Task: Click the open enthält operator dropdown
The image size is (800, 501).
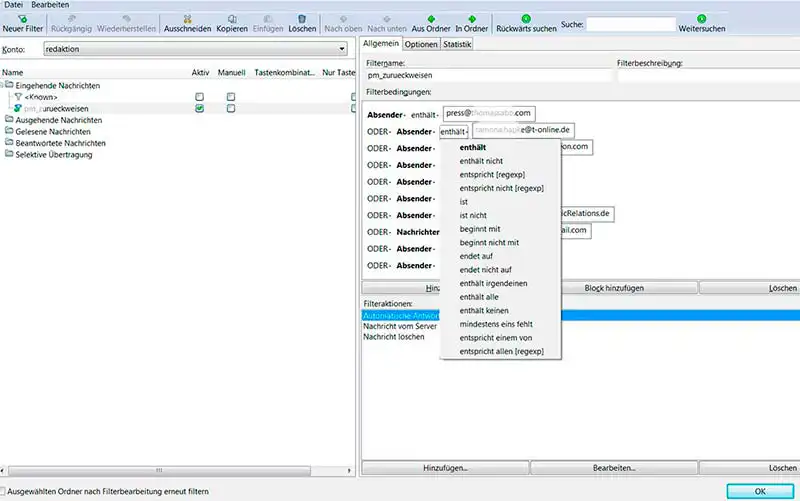Action: [x=454, y=132]
